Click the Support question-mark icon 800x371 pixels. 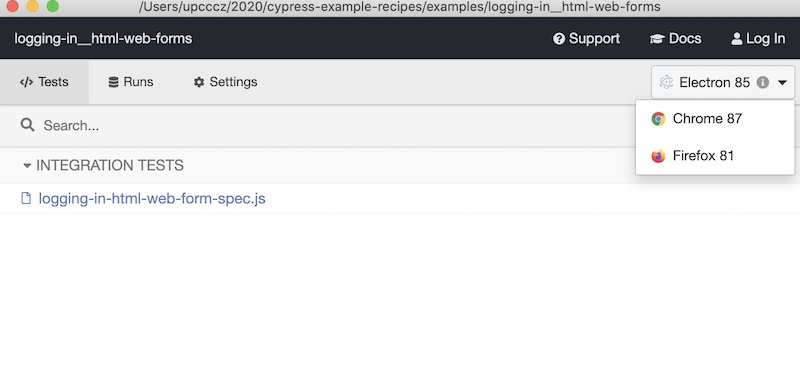pyautogui.click(x=559, y=39)
